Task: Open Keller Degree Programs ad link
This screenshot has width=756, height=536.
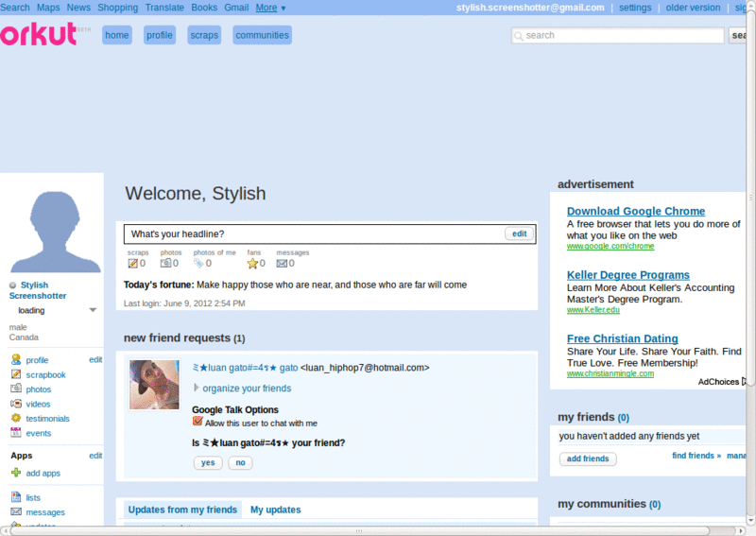Action: 628,275
